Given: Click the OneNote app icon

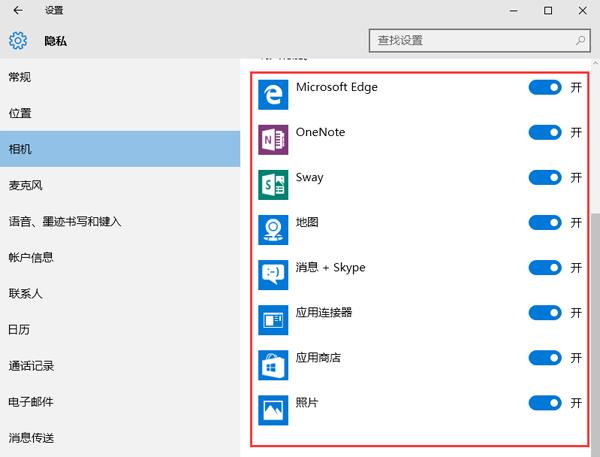Looking at the screenshot, I should click(272, 138).
